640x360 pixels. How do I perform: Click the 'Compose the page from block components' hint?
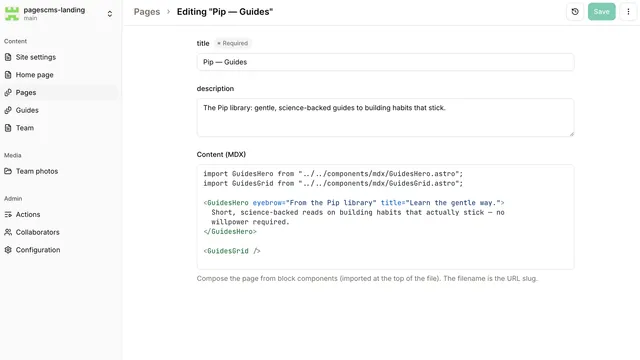tap(367, 278)
